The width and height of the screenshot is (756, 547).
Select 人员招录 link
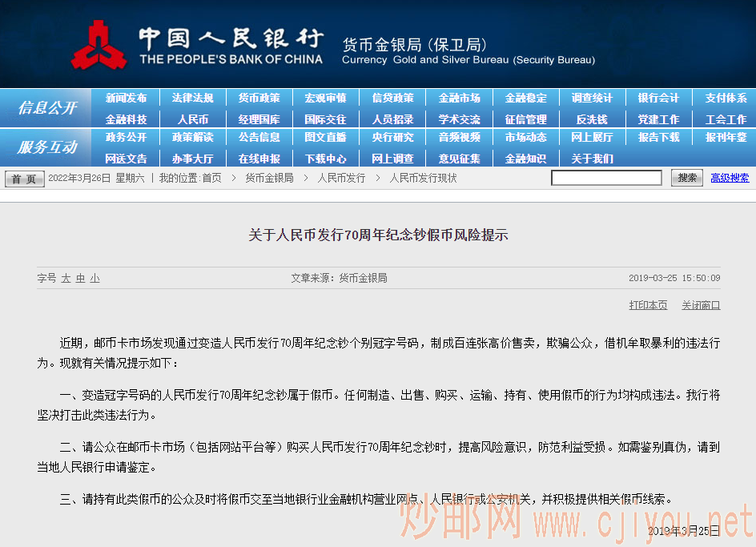[392, 119]
